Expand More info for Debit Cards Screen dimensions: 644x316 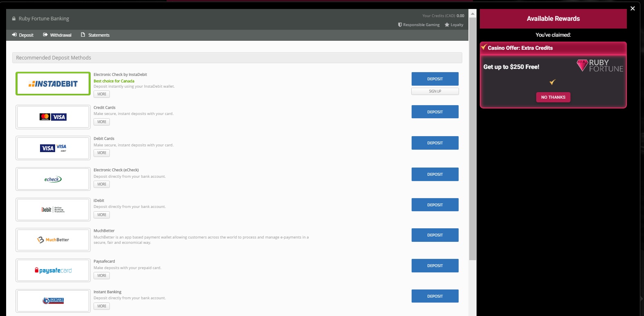(102, 153)
